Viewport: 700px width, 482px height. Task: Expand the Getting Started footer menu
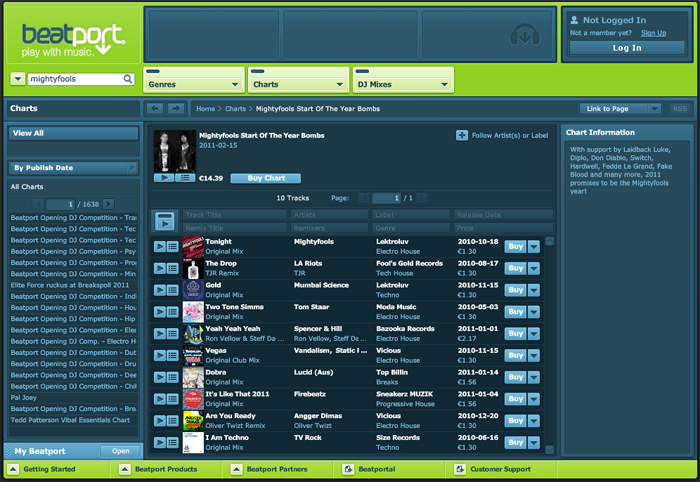pos(13,469)
